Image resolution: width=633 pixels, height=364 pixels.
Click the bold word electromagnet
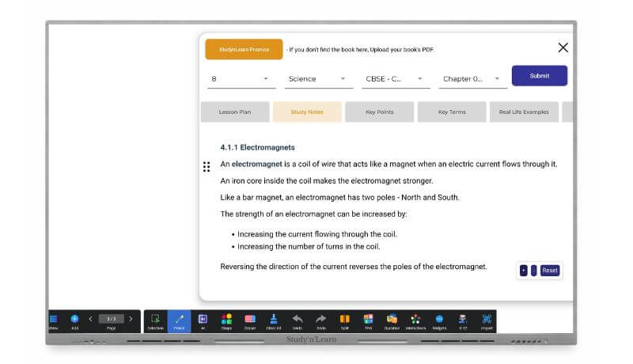pos(256,164)
